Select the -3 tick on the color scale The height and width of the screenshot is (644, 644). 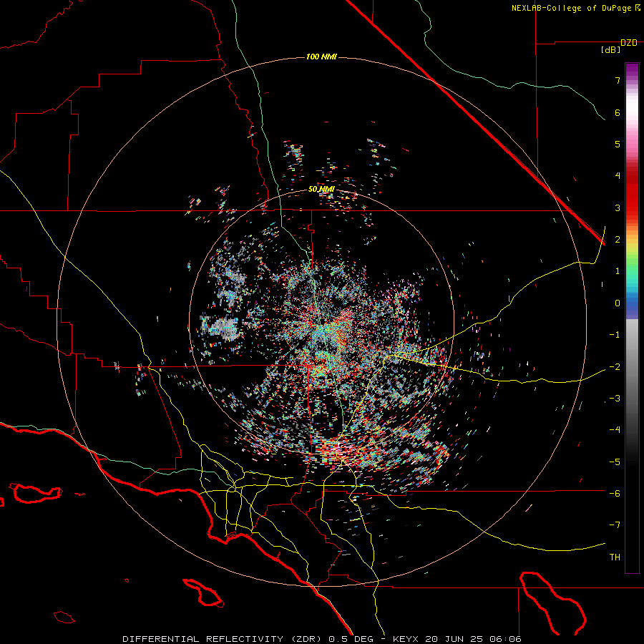(x=615, y=399)
